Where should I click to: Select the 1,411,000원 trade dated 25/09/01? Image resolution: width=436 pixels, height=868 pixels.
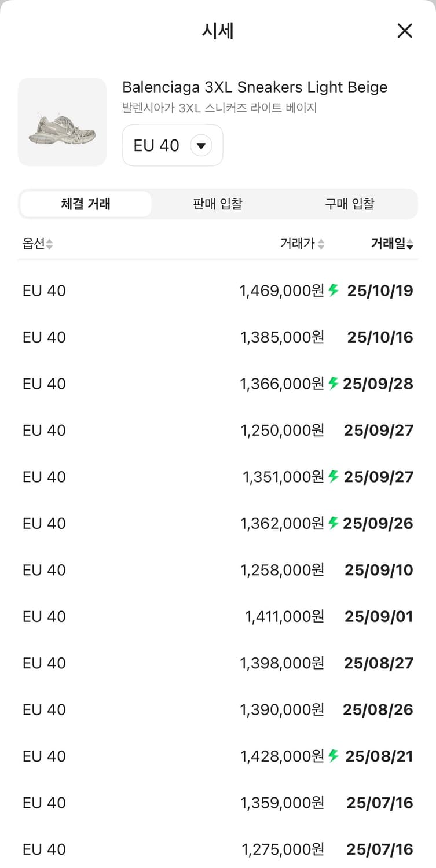pyautogui.click(x=218, y=616)
